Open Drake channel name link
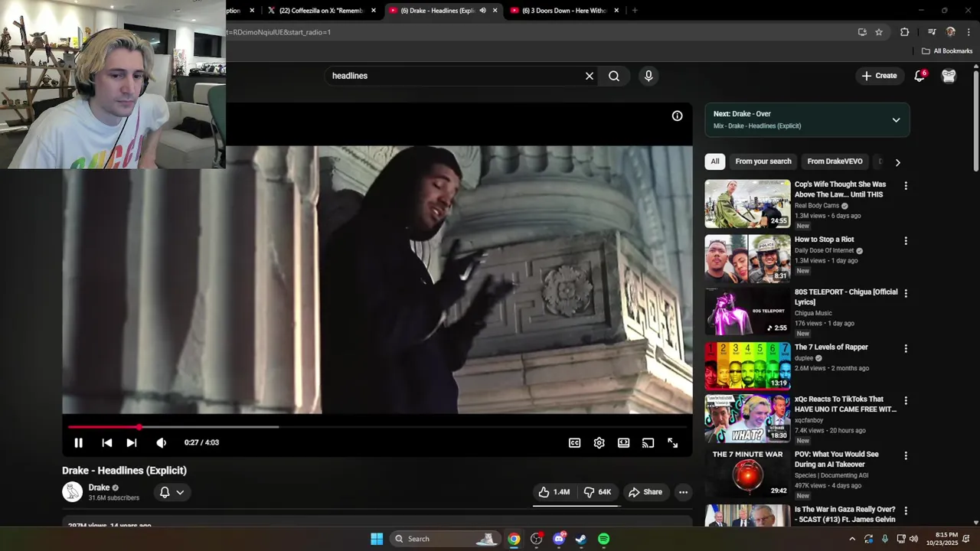The width and height of the screenshot is (980, 551). tap(99, 487)
